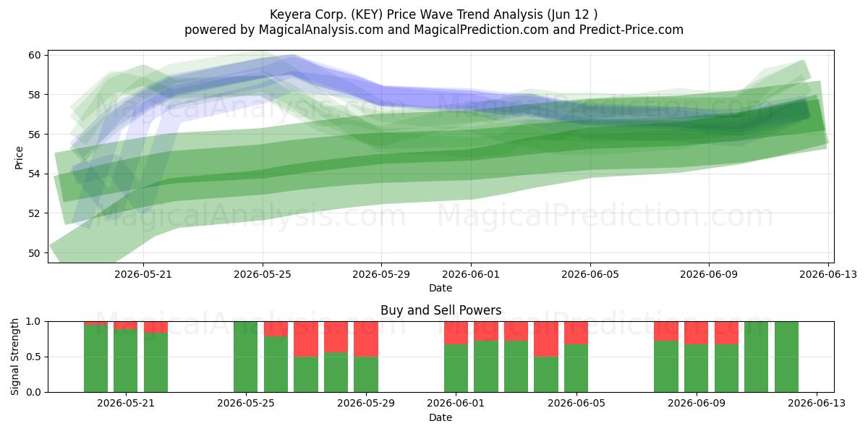
Task: Click 2026-05-29 date label under the price chart
Action: [x=382, y=275]
